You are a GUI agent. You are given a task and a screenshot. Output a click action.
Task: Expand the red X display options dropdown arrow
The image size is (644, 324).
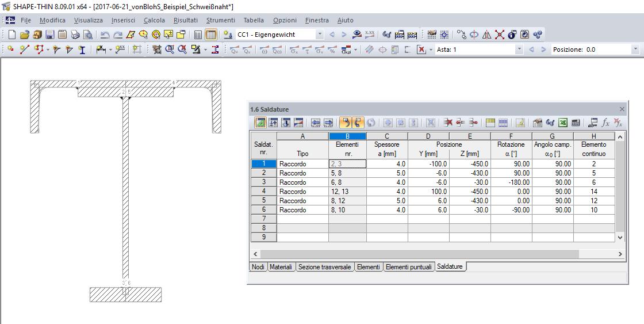(x=431, y=49)
